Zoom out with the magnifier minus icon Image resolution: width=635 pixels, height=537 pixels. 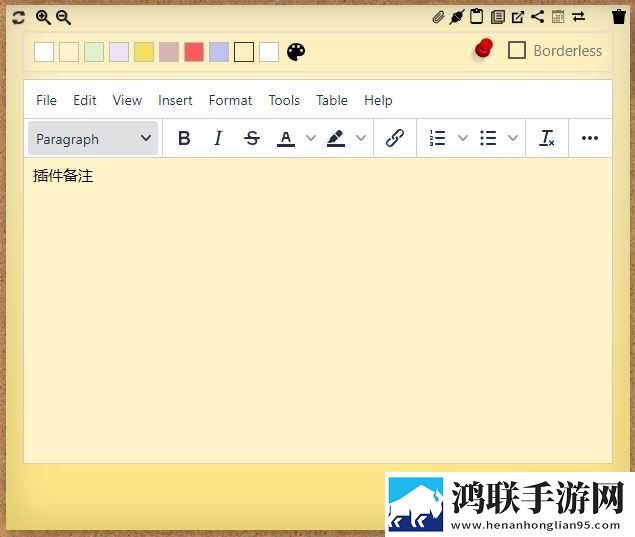point(64,17)
